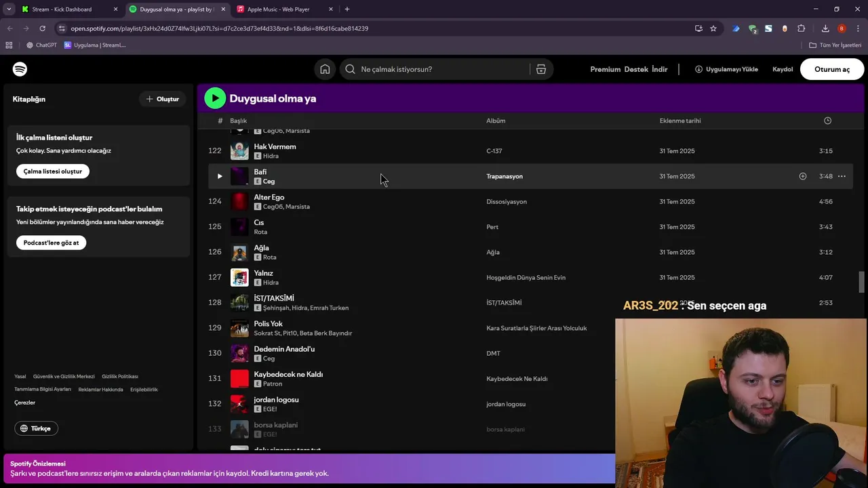Screen dimensions: 868x488
Task: Open artist Hidra under Hak Vermem
Action: 271,156
